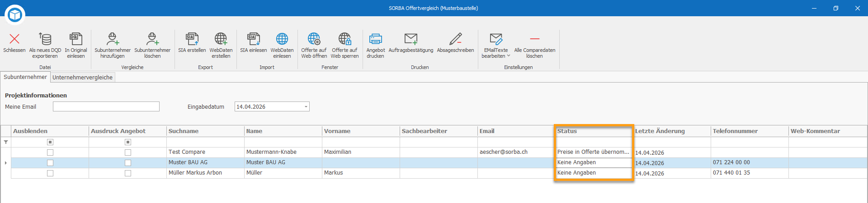The width and height of the screenshot is (868, 203).
Task: Click the Schliessen red X icon
Action: (14, 39)
